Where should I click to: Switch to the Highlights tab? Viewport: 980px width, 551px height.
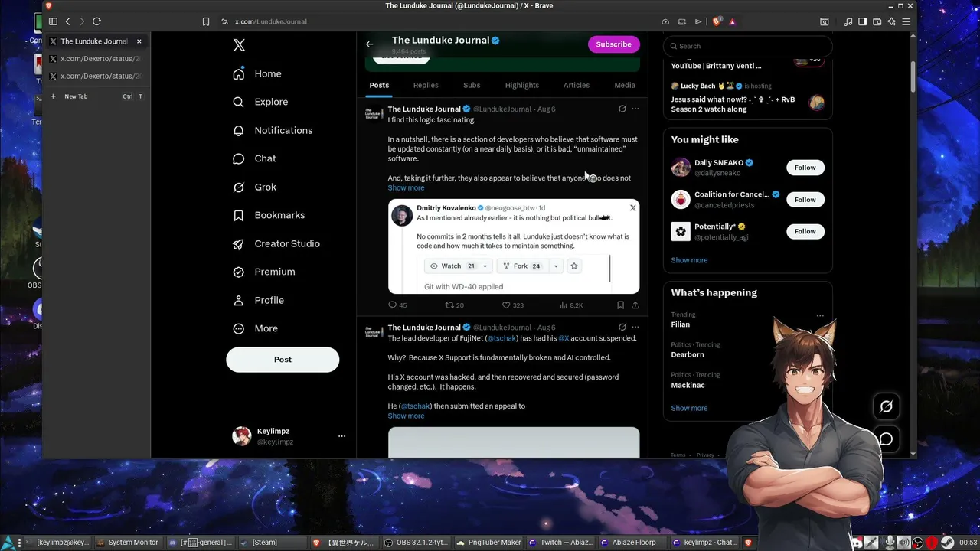[x=522, y=85]
